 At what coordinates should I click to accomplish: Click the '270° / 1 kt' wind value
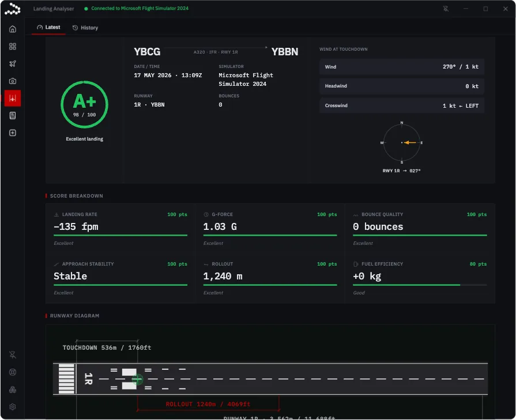pos(461,66)
